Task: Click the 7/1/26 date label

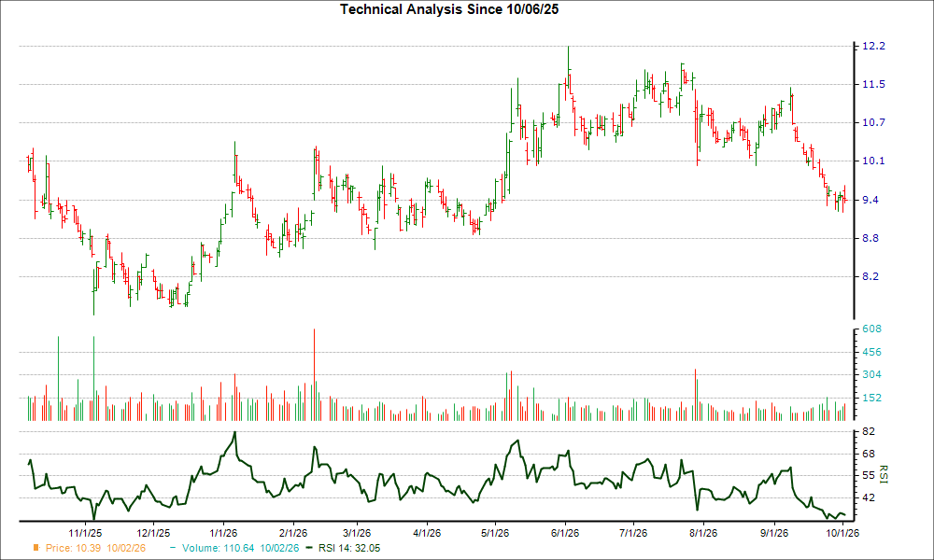Action: [x=632, y=533]
